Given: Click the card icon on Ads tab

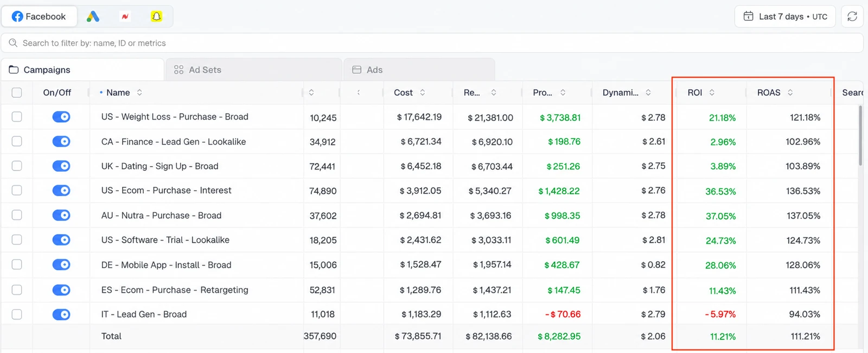Looking at the screenshot, I should 356,70.
